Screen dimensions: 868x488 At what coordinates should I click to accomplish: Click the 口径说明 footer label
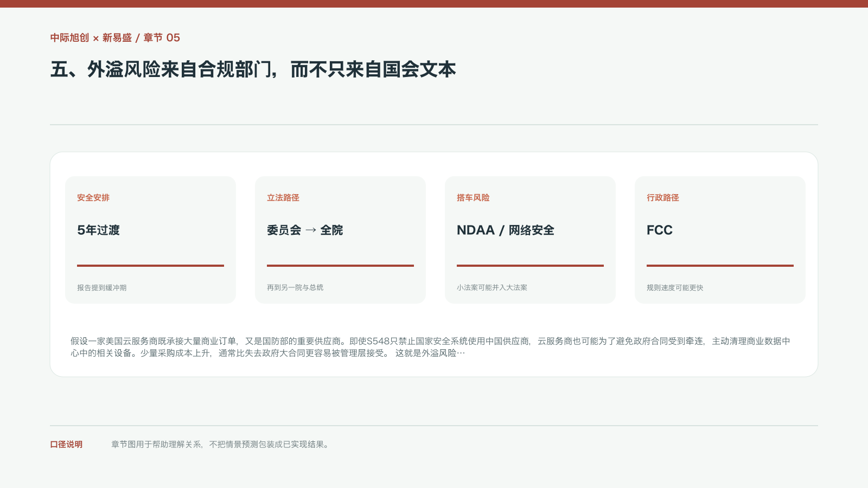(x=66, y=444)
